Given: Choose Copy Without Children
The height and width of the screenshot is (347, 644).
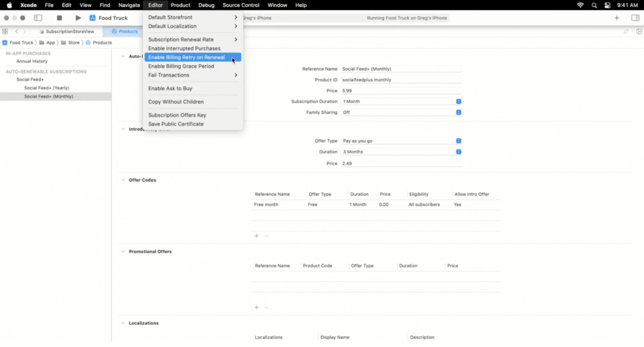Looking at the screenshot, I should [193, 102].
